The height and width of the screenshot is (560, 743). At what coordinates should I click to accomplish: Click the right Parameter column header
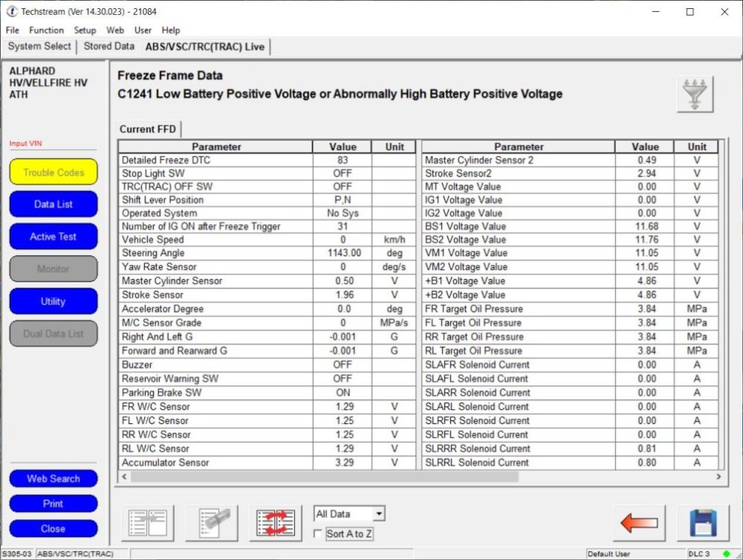(518, 147)
